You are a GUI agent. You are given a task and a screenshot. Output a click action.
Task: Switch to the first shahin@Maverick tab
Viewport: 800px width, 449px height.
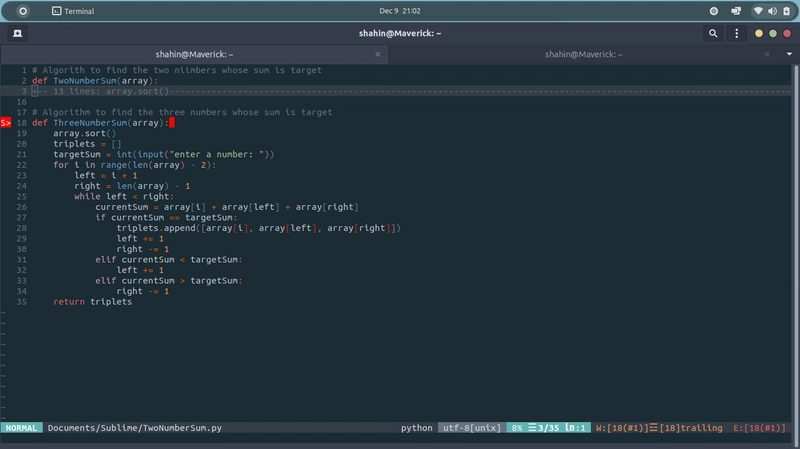click(195, 55)
